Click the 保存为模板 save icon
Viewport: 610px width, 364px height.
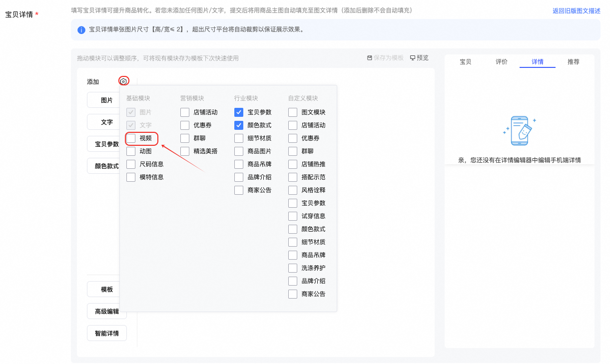370,58
